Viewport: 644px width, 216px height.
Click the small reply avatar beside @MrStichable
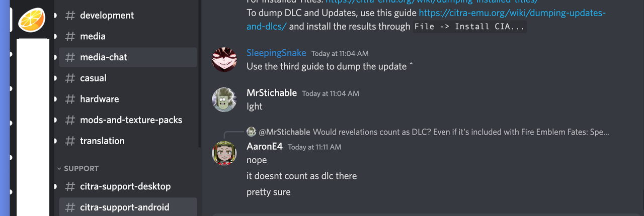(252, 132)
